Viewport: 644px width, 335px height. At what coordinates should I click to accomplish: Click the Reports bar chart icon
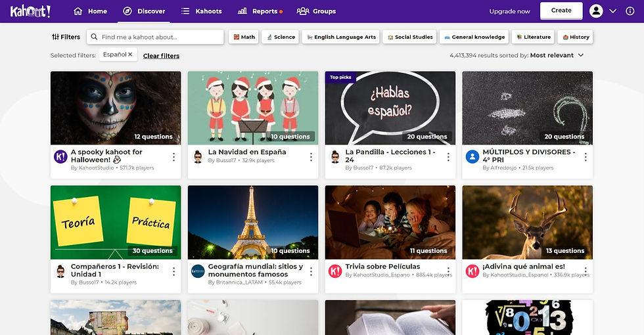pyautogui.click(x=242, y=11)
